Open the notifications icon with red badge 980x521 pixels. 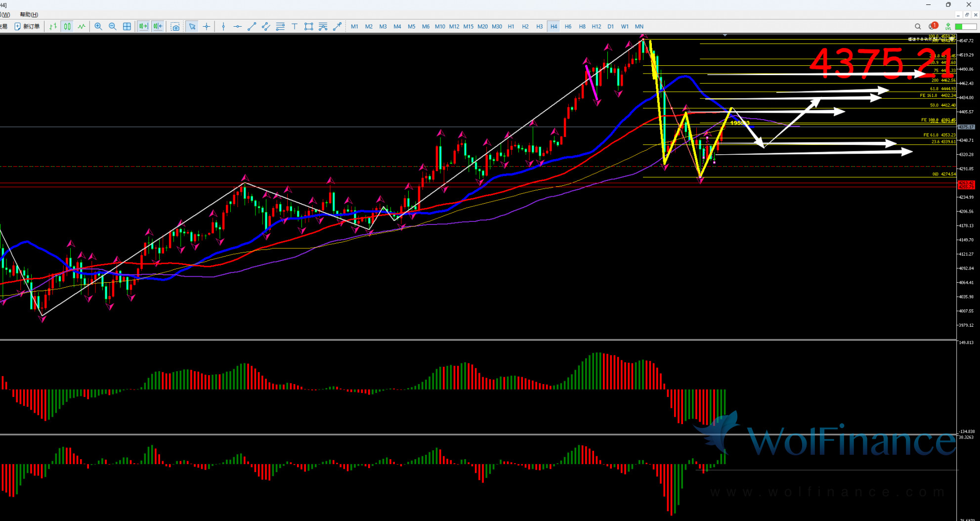(x=933, y=26)
